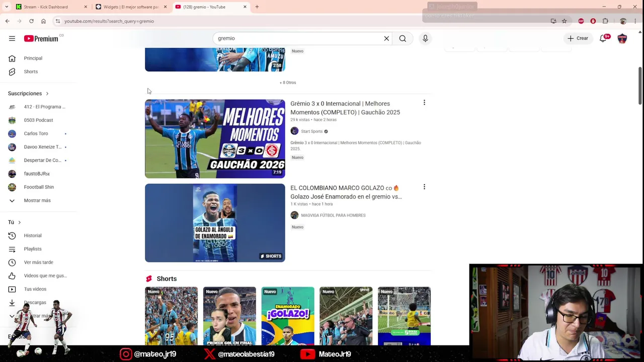Open options for EL COLOMBIANO MARCO GOLAZO video
The image size is (644, 362).
click(x=424, y=187)
